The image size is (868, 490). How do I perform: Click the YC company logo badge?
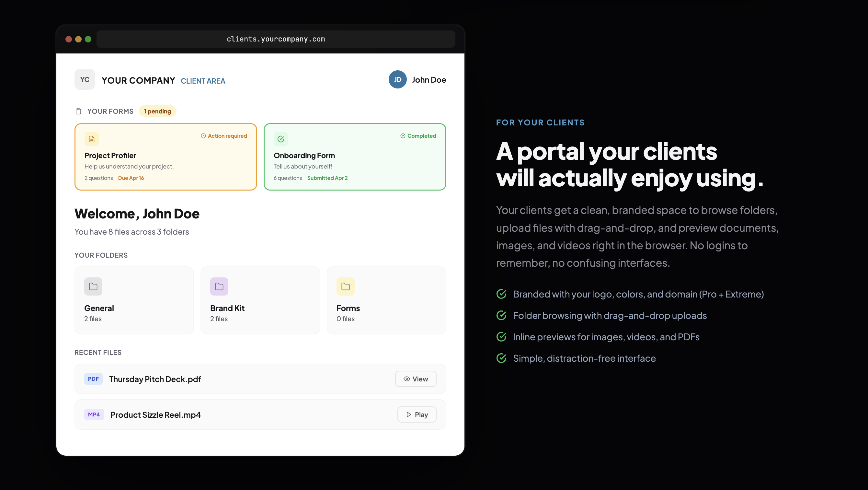point(85,80)
